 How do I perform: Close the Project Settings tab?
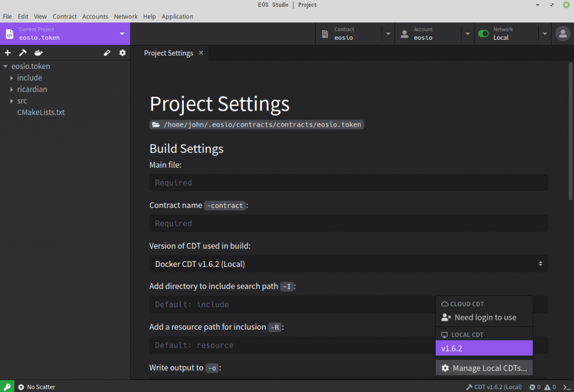201,53
